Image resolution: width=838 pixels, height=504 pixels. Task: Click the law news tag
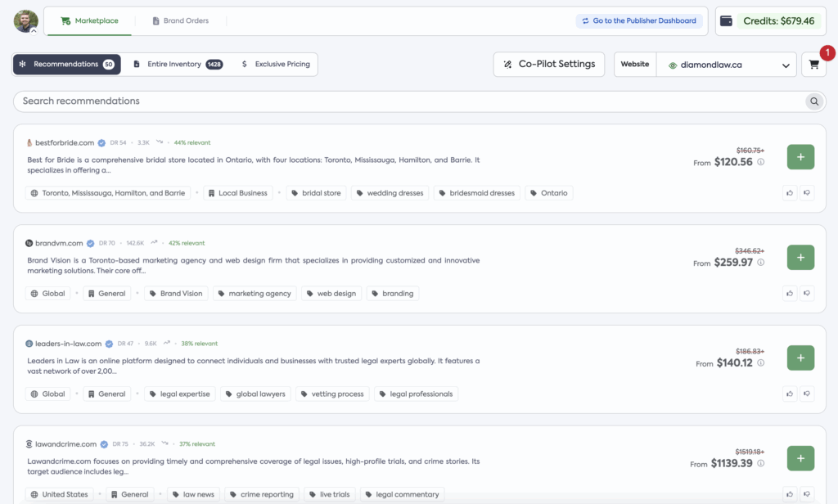click(x=193, y=494)
